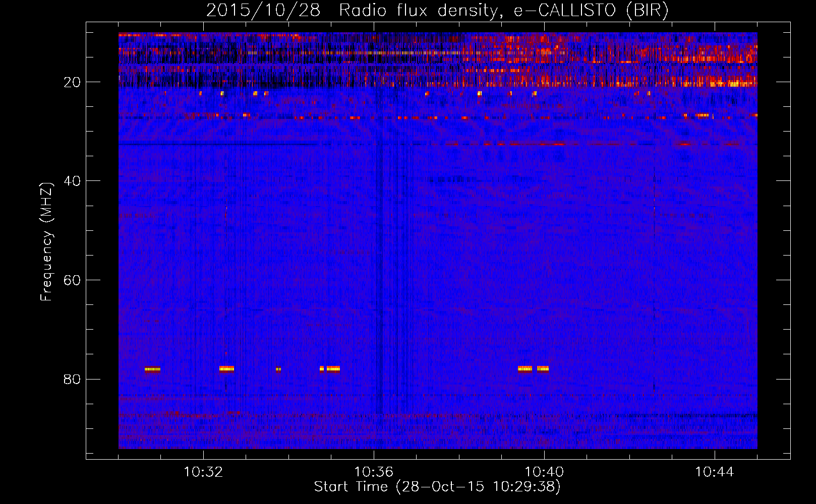Click the 10:32 time tick label
Screen dimensions: 816x504
203,472
